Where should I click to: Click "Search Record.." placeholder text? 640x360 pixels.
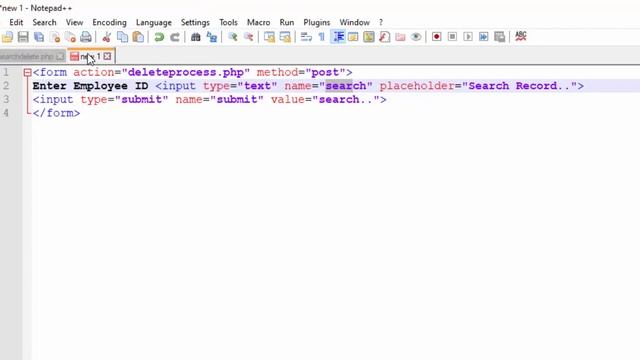coord(520,86)
